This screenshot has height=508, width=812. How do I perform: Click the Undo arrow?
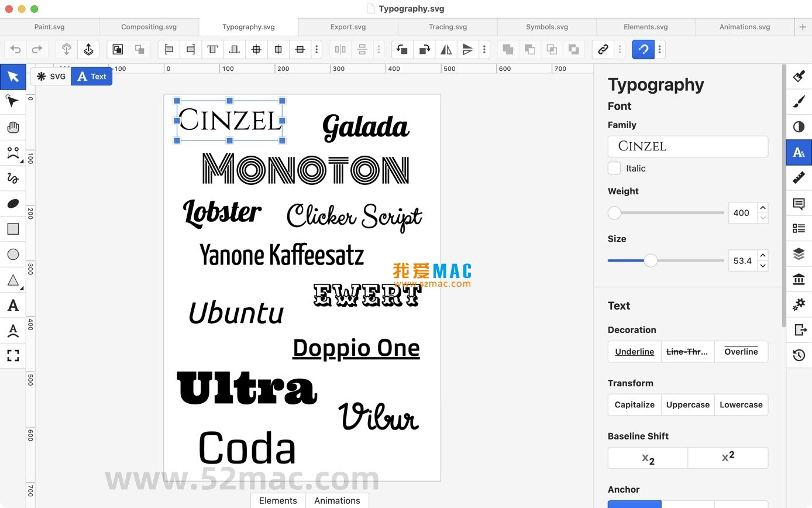[16, 50]
